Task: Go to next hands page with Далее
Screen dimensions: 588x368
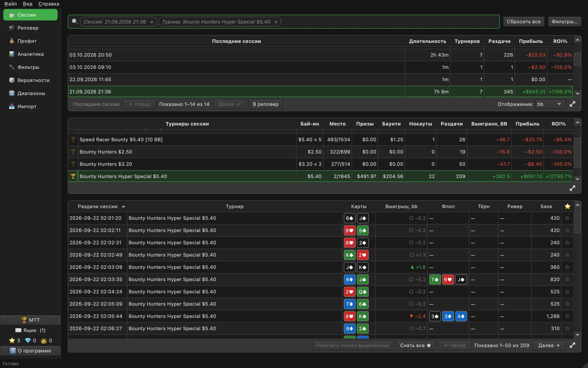Action: [549, 345]
